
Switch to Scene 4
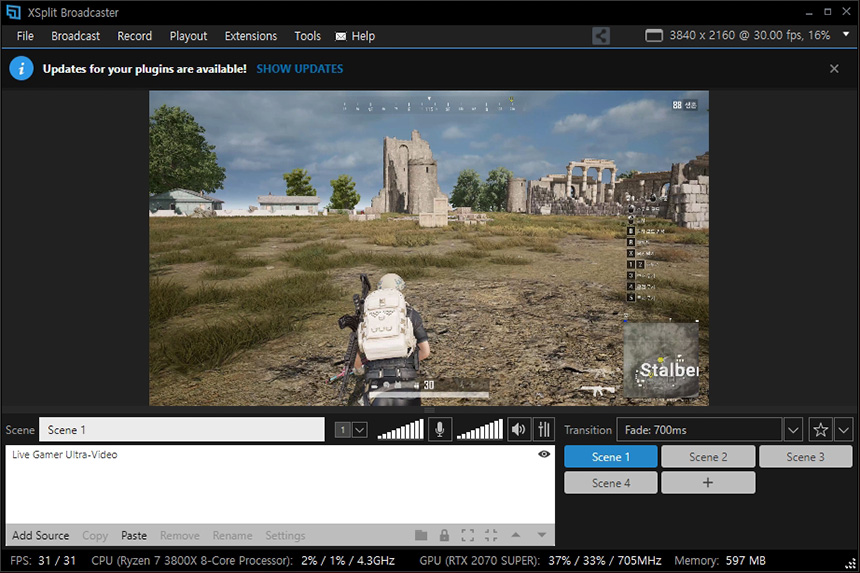(611, 483)
